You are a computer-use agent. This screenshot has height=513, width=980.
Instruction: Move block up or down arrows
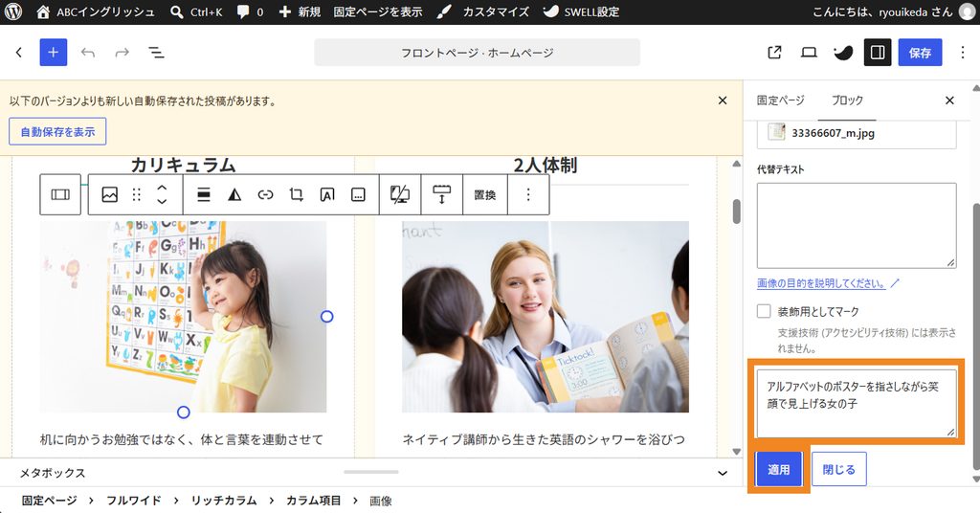pyautogui.click(x=162, y=195)
